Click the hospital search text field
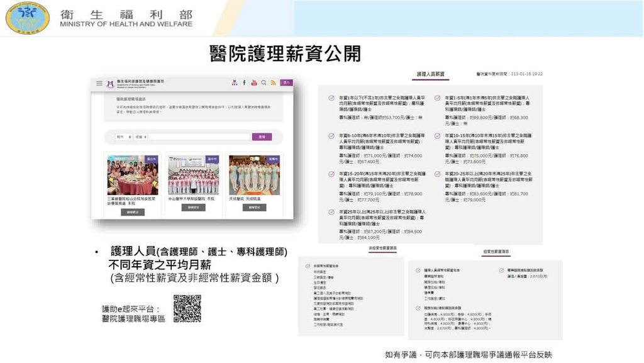 click(x=200, y=137)
